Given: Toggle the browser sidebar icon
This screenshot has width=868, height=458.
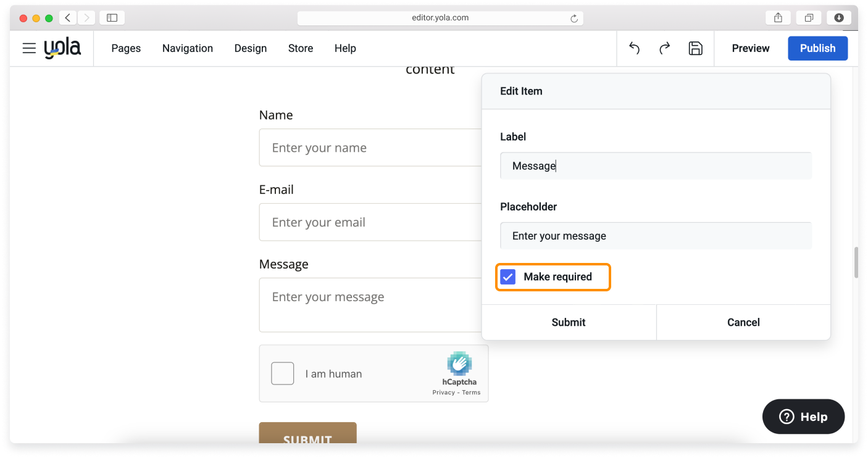Looking at the screenshot, I should pyautogui.click(x=112, y=18).
